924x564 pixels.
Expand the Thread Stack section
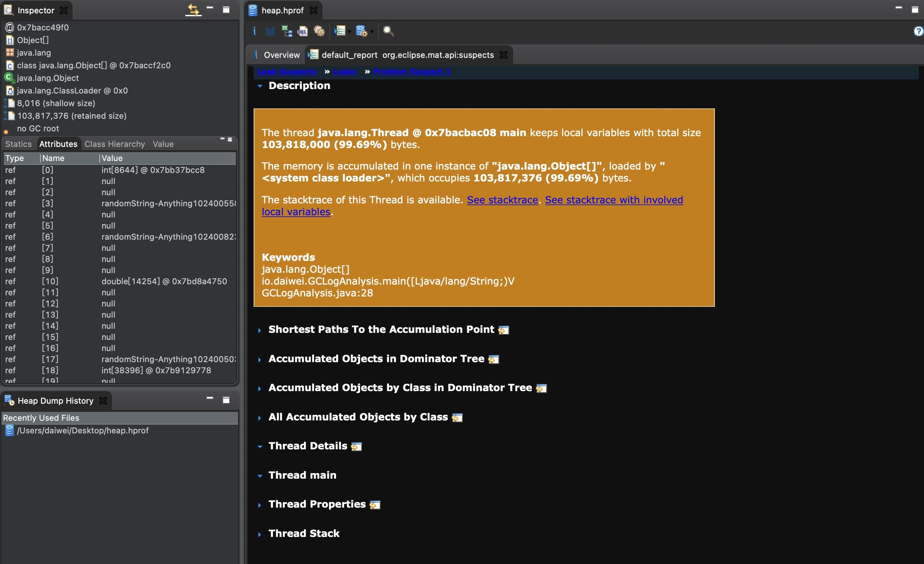click(x=260, y=534)
